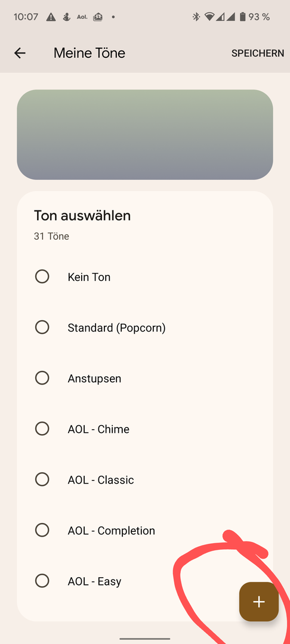
Task: Choose the AOL - Classic tone
Action: pyautogui.click(x=144, y=479)
